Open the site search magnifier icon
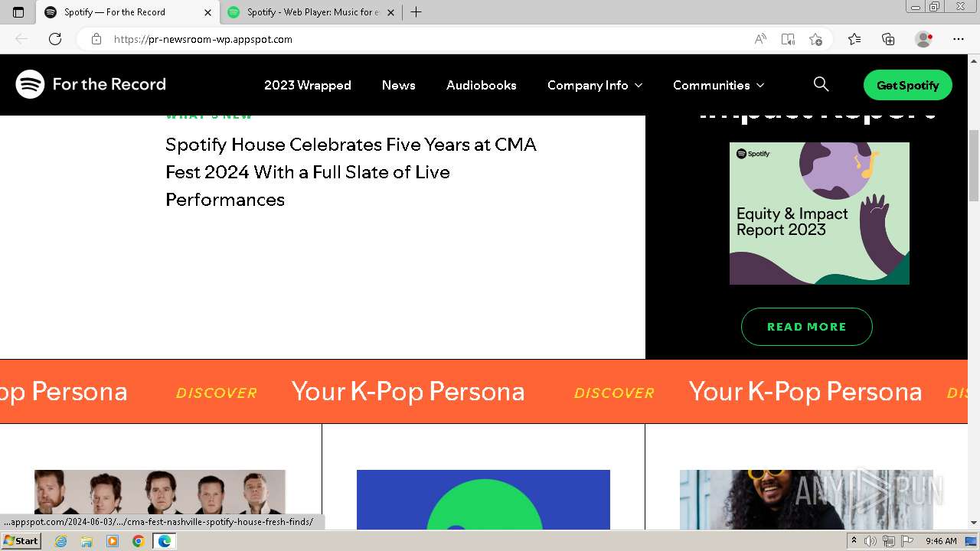Image resolution: width=980 pixels, height=551 pixels. 821,84
